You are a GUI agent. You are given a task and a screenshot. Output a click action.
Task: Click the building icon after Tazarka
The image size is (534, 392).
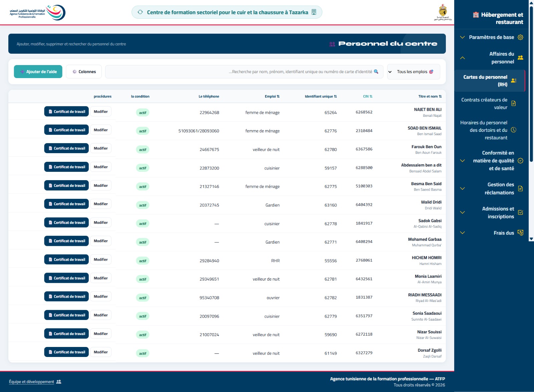(314, 12)
